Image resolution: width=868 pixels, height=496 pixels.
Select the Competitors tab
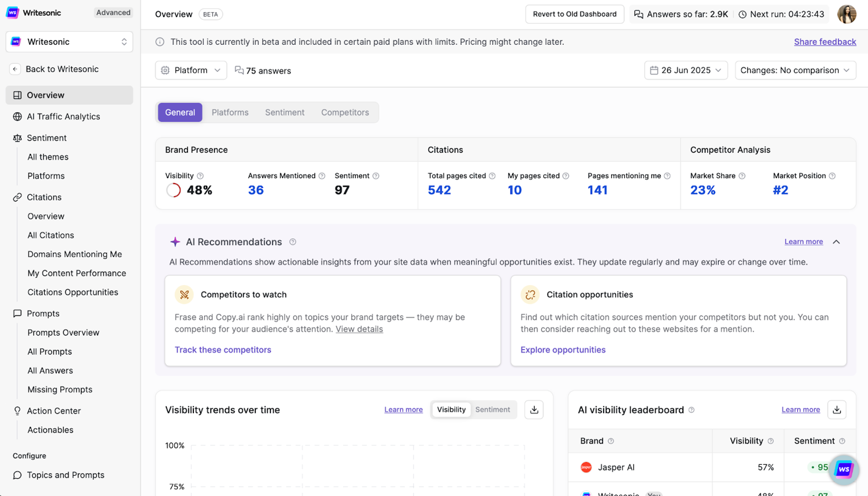coord(345,113)
